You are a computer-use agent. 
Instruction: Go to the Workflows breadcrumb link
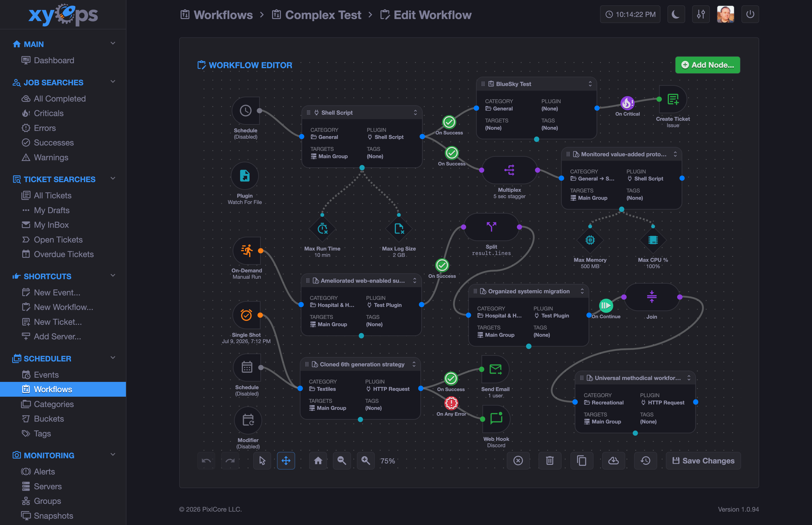(217, 15)
